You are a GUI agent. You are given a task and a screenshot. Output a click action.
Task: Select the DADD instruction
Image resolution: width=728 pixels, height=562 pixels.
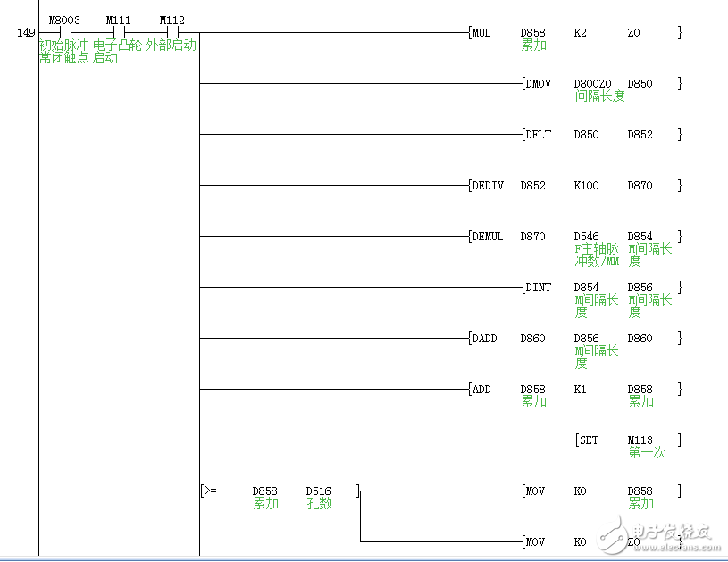tap(484, 338)
